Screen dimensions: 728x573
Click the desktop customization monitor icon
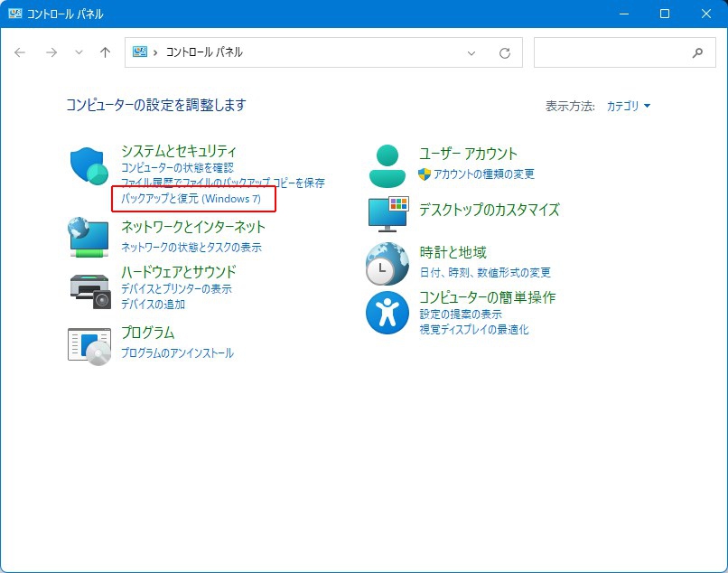(387, 213)
